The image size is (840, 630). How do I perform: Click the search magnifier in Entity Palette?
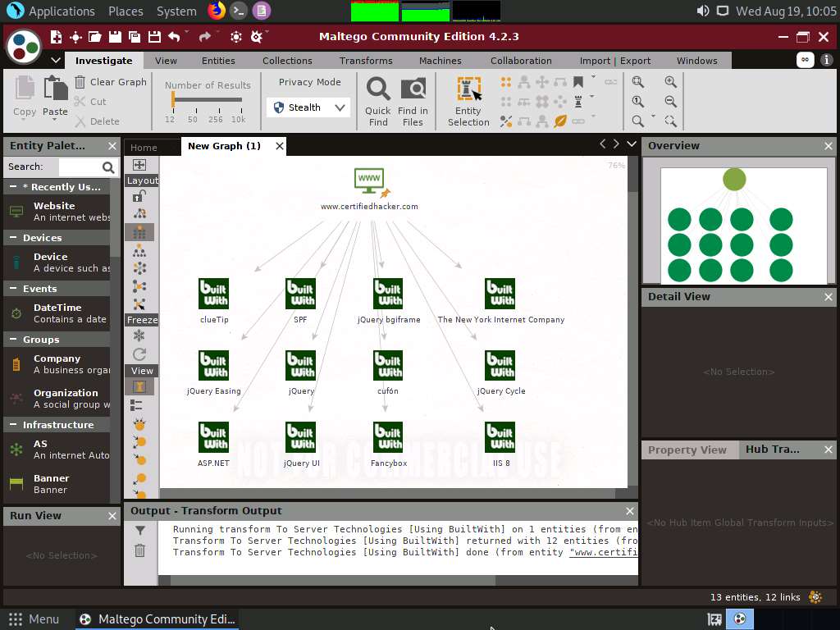[x=108, y=167]
